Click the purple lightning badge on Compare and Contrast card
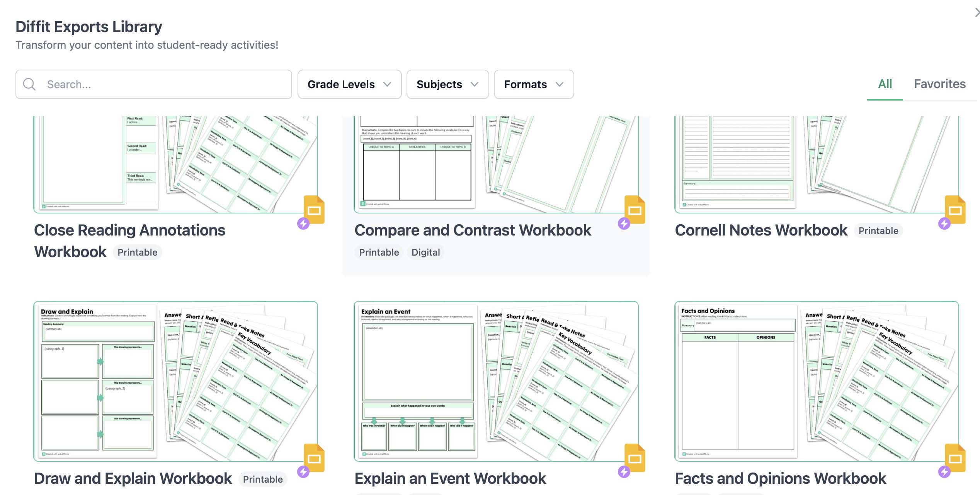This screenshot has height=495, width=980. [x=624, y=224]
